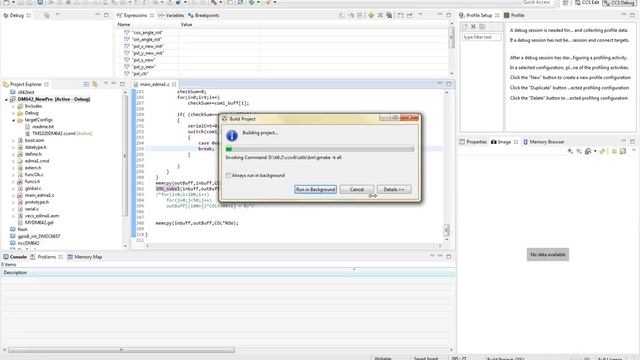Click the type filter text field
The height and width of the screenshot is (360, 640).
481,37
